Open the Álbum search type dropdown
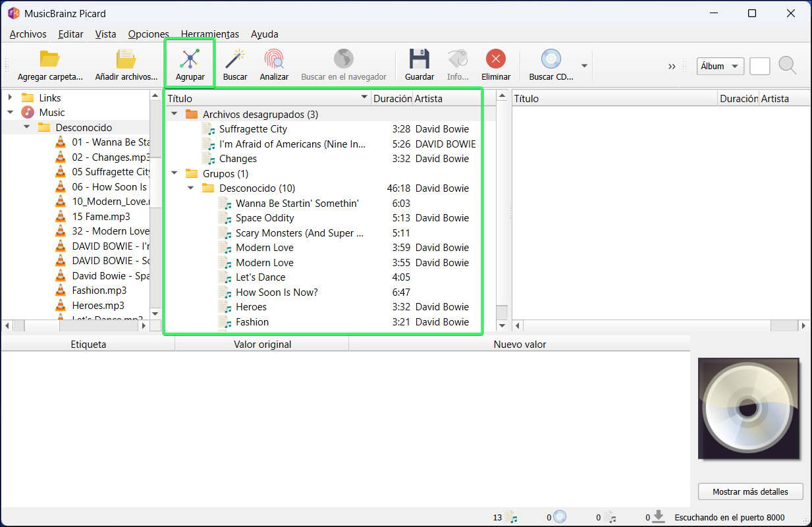 pos(720,66)
